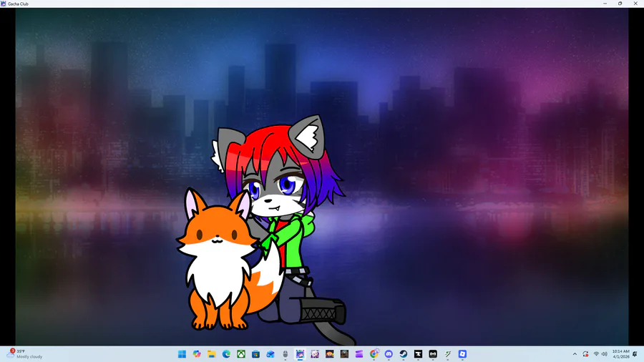Click the Gacha Club title bar app icon
The height and width of the screenshot is (362, 644).
click(x=4, y=4)
